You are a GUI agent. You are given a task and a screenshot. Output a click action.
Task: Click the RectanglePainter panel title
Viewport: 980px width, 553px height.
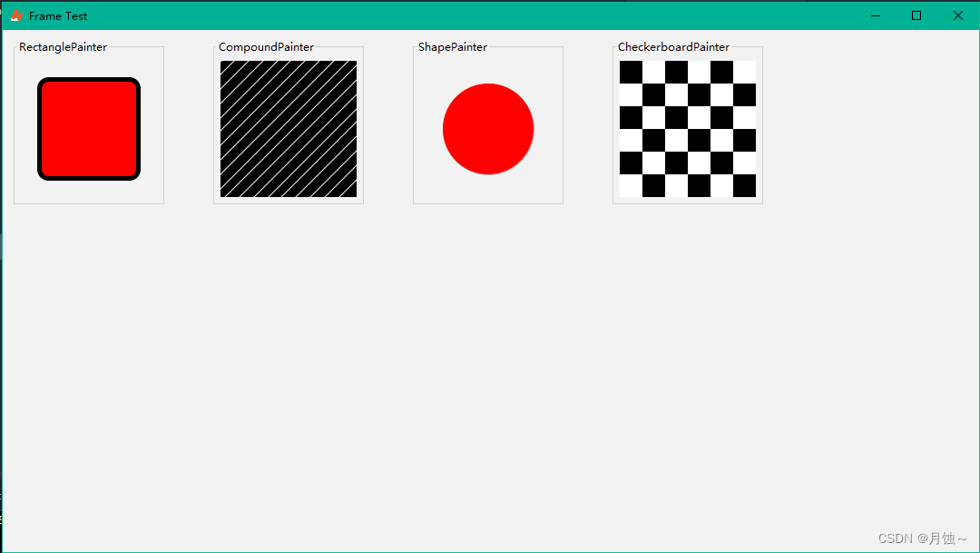(x=64, y=47)
